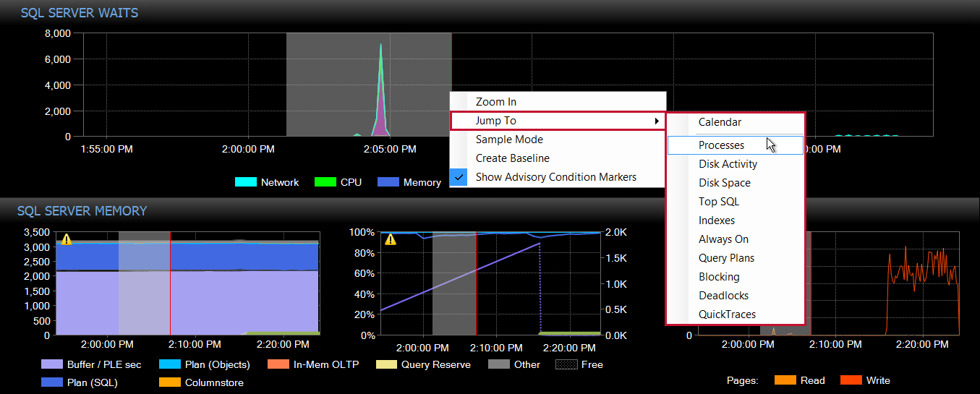The height and width of the screenshot is (394, 980).
Task: Click the 3,500 value on memory axis
Action: click(x=36, y=232)
